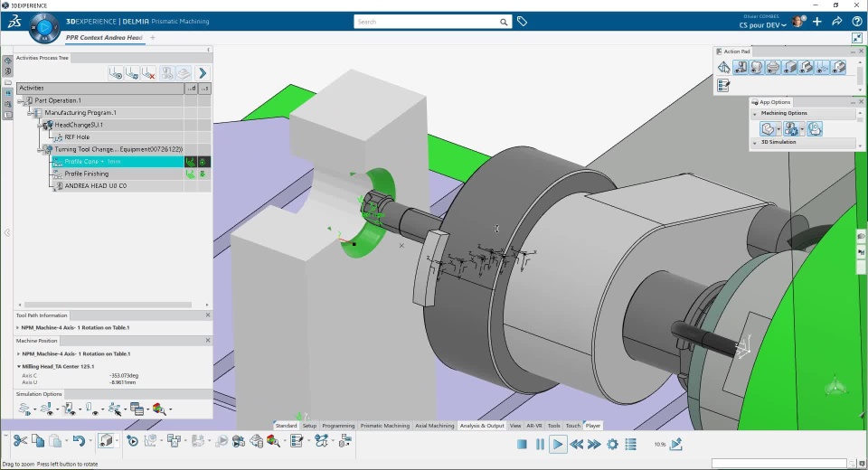Toggle tool path visibility eye icon in Action Pad

823,68
